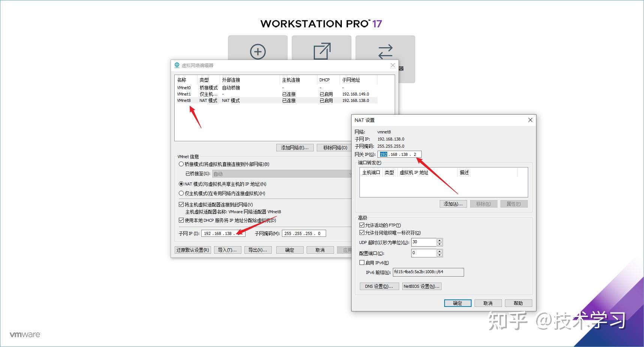
Task: Click the open virtual machine arrow-box icon
Action: click(x=322, y=51)
